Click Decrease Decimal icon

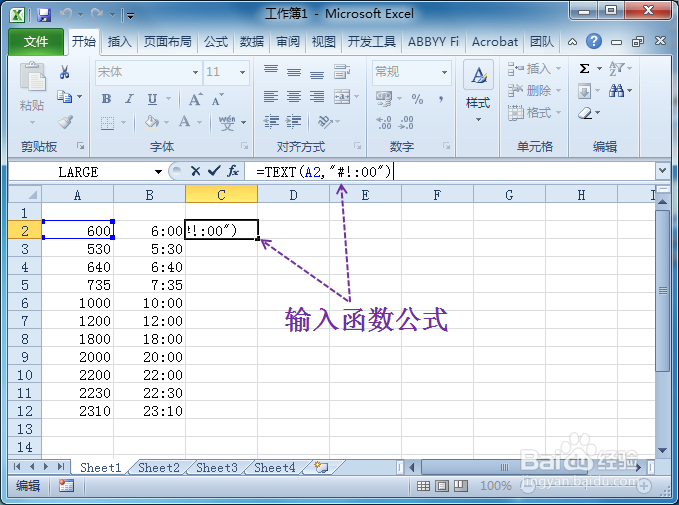(406, 123)
